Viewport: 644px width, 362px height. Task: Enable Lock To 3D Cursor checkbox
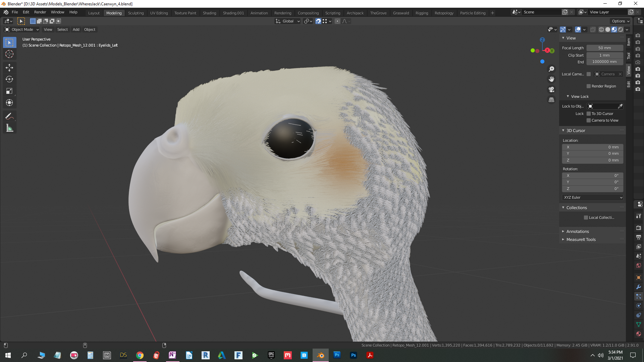[589, 114]
